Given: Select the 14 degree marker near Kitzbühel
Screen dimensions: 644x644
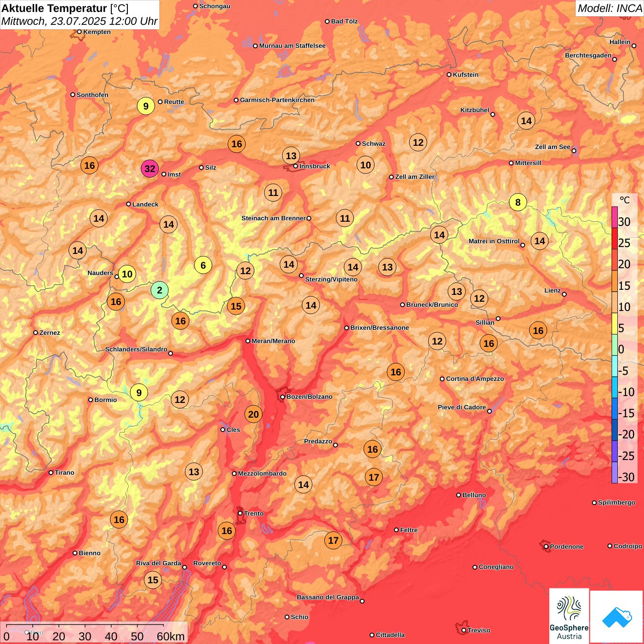Looking at the screenshot, I should [x=526, y=121].
